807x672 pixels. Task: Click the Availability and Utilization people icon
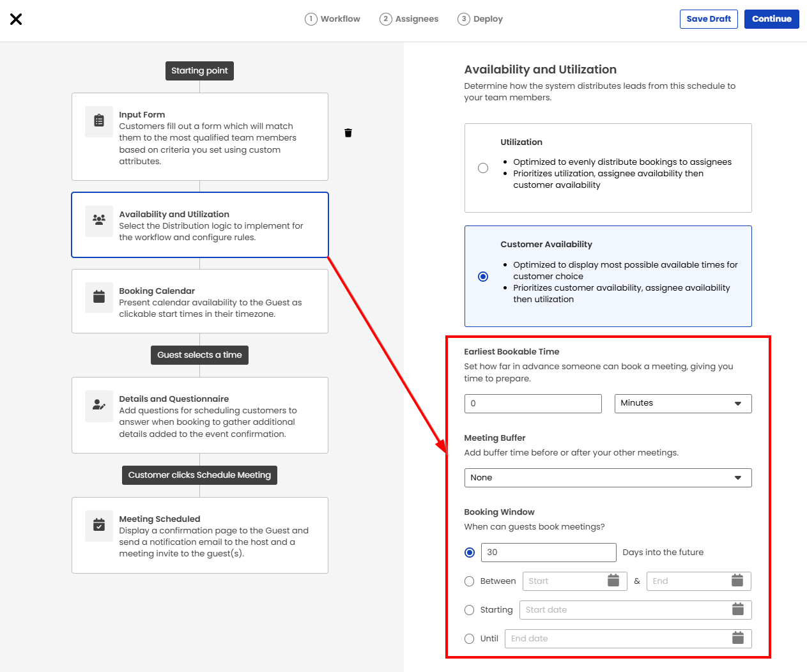[x=99, y=220]
